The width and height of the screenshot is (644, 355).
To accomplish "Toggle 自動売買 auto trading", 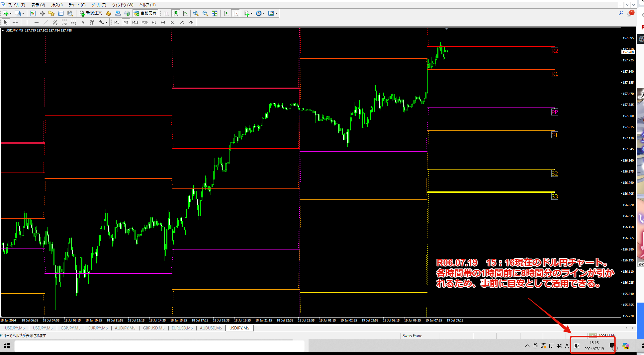I will [x=145, y=13].
